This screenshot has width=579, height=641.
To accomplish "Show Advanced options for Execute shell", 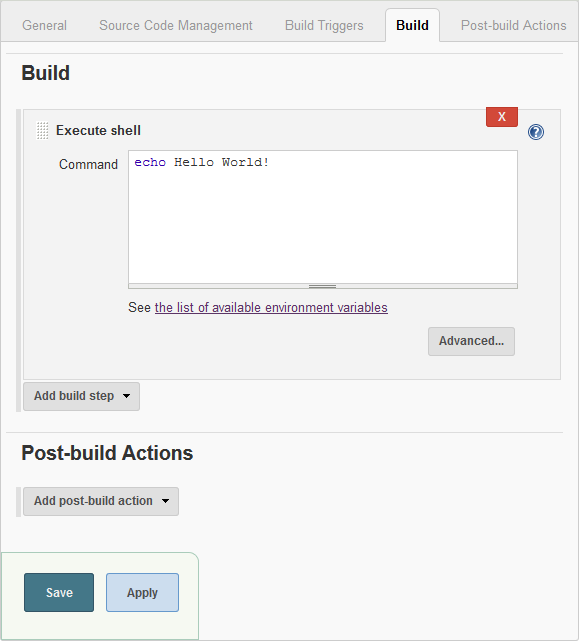I will tap(471, 341).
